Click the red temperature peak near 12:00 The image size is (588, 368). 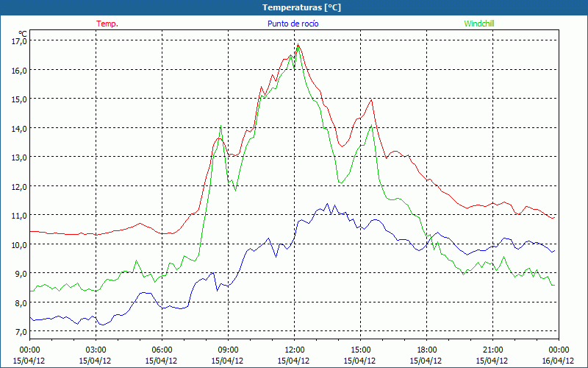(x=298, y=45)
